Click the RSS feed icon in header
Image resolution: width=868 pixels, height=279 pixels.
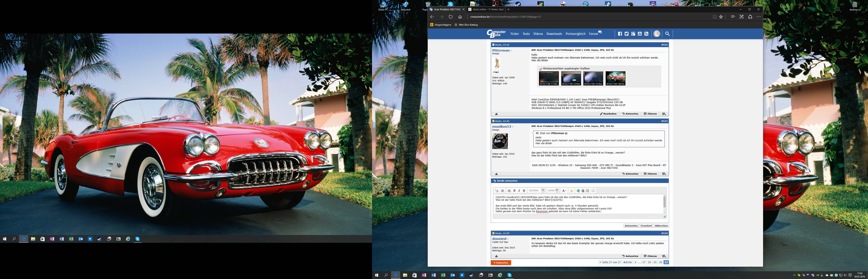pos(646,34)
